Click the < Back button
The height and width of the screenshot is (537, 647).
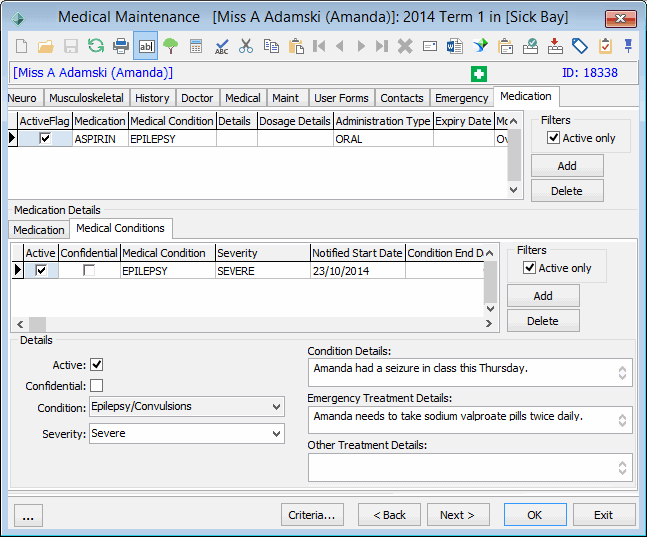point(389,515)
